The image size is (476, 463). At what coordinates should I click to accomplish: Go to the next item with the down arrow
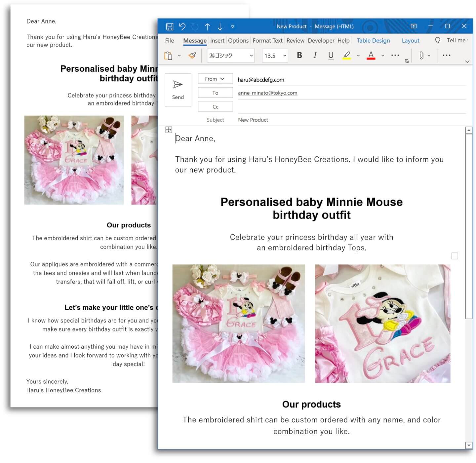pos(220,26)
